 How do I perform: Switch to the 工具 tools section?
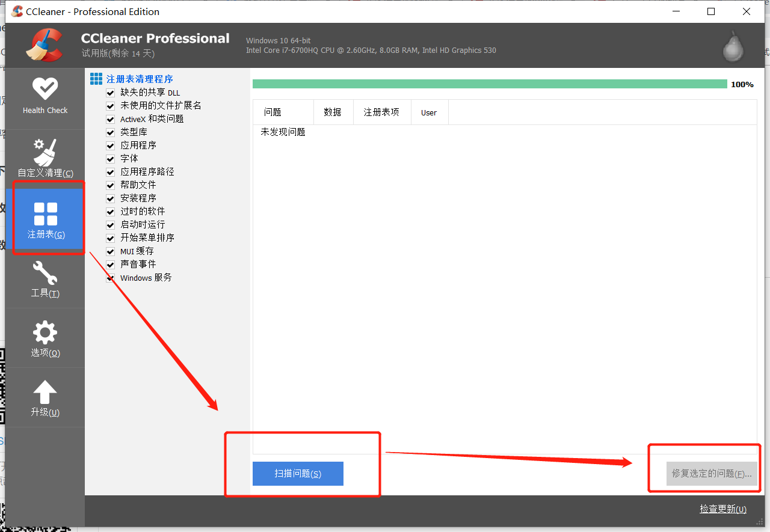point(45,280)
